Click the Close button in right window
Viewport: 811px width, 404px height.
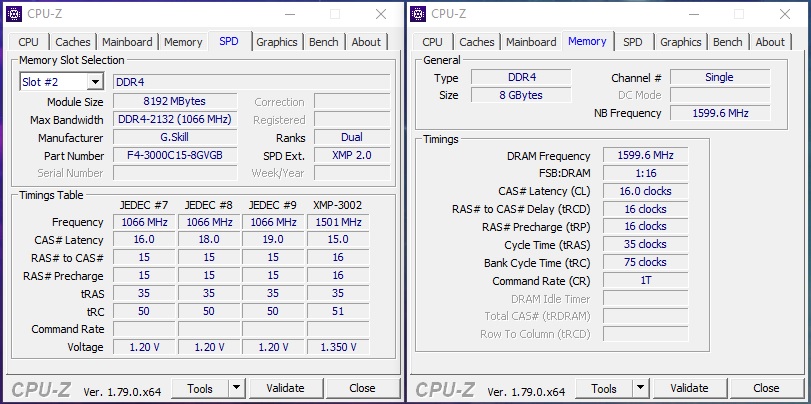(766, 388)
